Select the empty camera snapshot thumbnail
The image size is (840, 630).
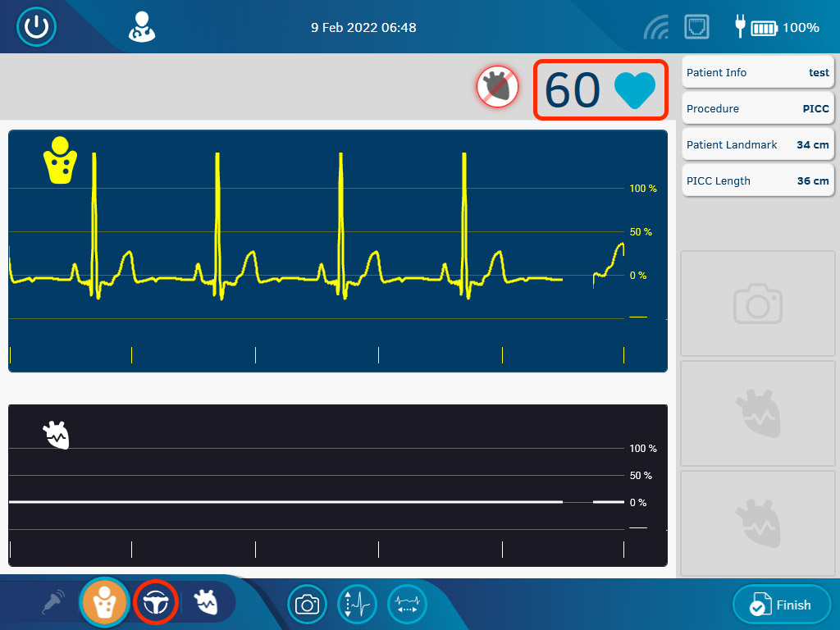pos(757,304)
